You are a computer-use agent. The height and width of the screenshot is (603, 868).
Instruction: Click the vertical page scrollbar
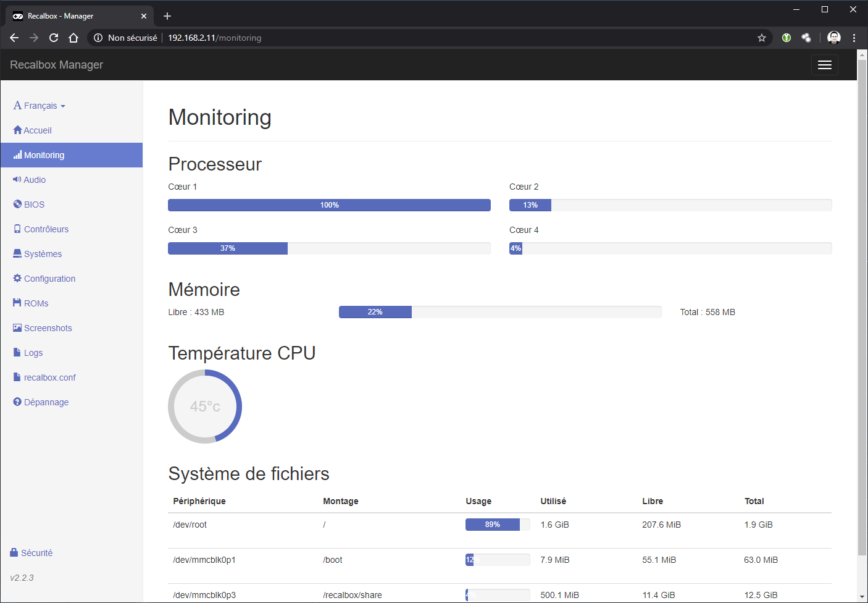(x=862, y=308)
